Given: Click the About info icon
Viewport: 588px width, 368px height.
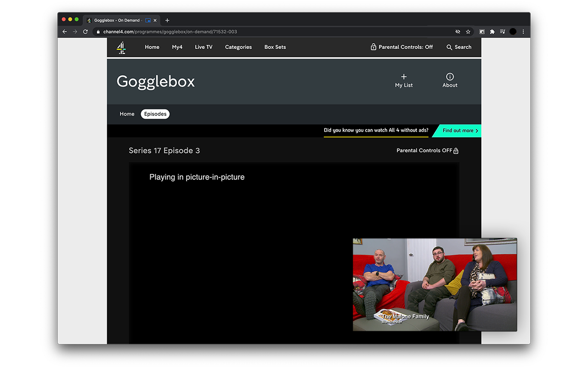Looking at the screenshot, I should 449,77.
